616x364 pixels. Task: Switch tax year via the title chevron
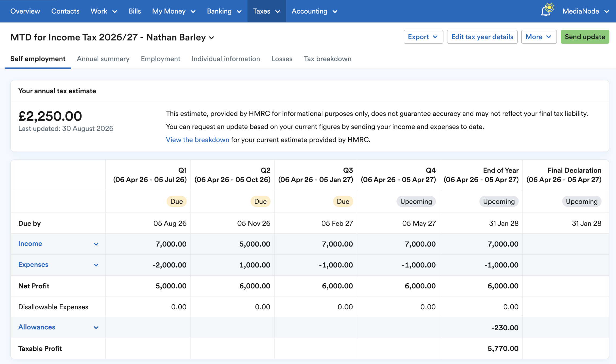[x=211, y=38]
